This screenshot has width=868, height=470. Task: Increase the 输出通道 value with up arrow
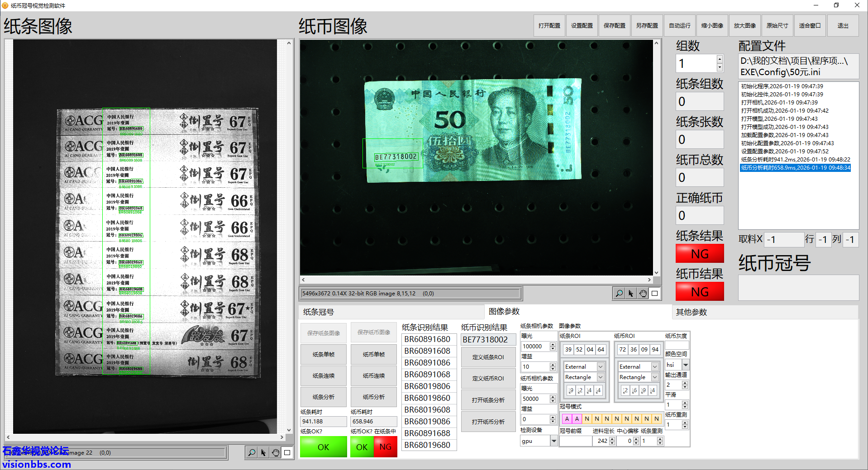coord(685,383)
